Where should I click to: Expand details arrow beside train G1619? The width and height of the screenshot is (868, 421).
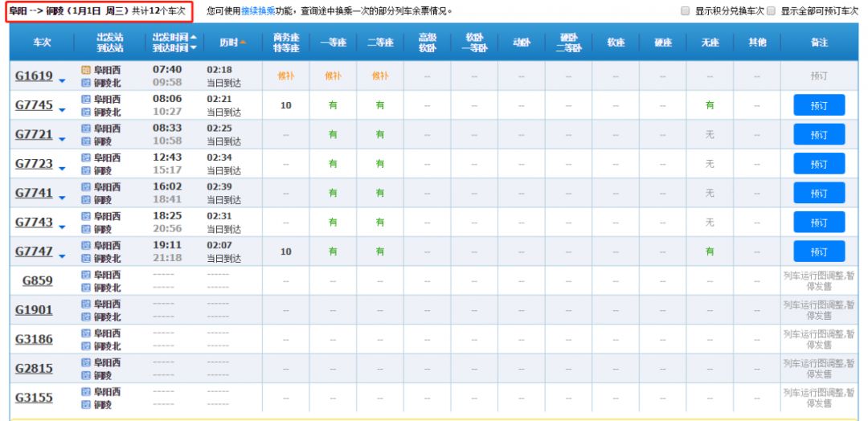click(62, 81)
